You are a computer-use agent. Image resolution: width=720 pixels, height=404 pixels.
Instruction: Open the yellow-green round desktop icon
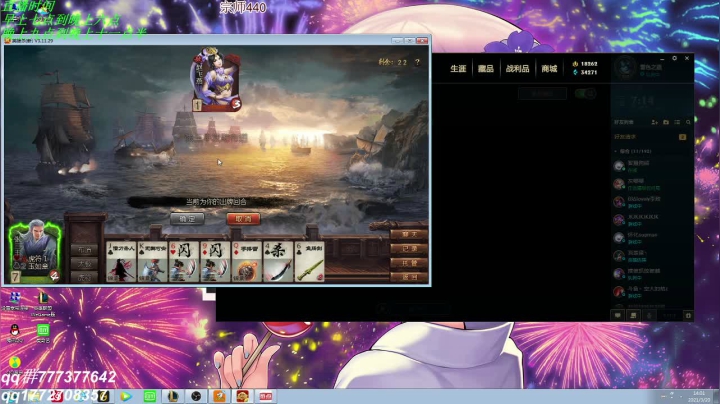click(15, 363)
